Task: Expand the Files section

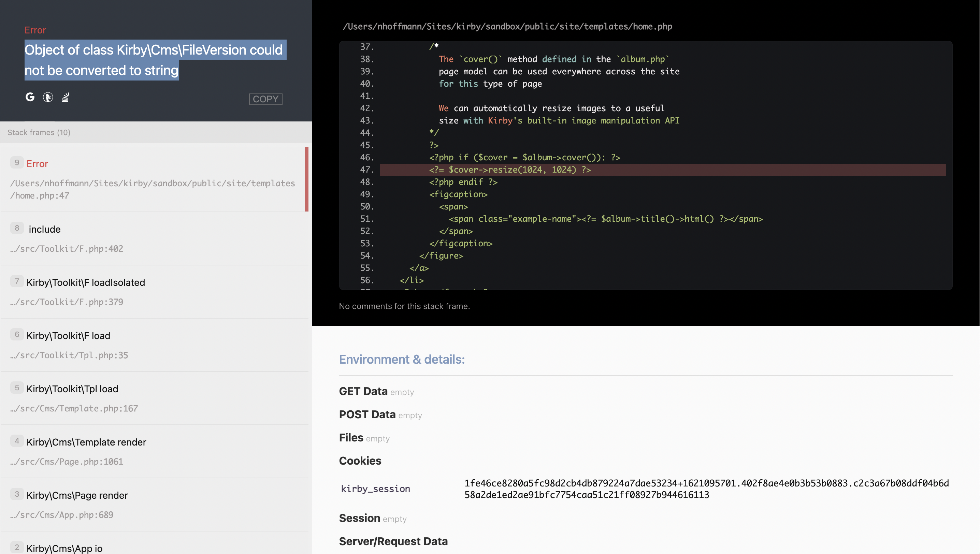Action: point(350,438)
